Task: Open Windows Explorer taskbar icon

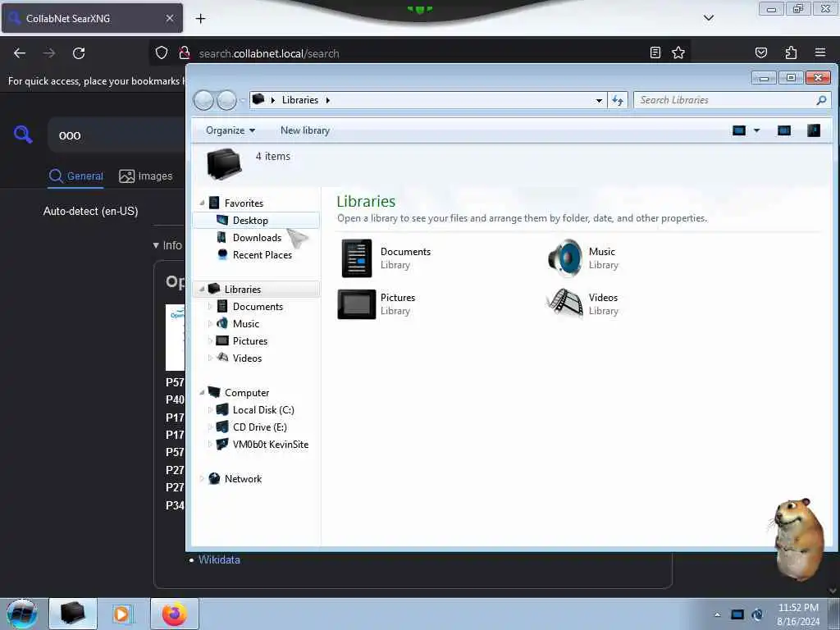Action: pyautogui.click(x=73, y=614)
